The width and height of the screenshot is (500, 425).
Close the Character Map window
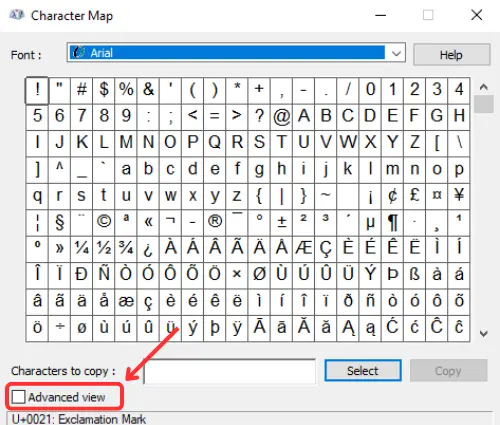[x=477, y=15]
